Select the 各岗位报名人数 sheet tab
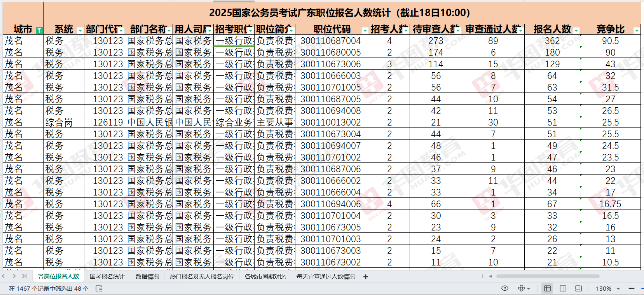The width and height of the screenshot is (644, 295). point(59,276)
